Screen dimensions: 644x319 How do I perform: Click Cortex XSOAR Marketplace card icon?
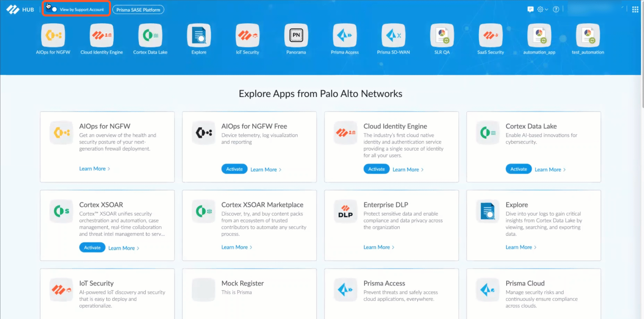[x=204, y=211]
